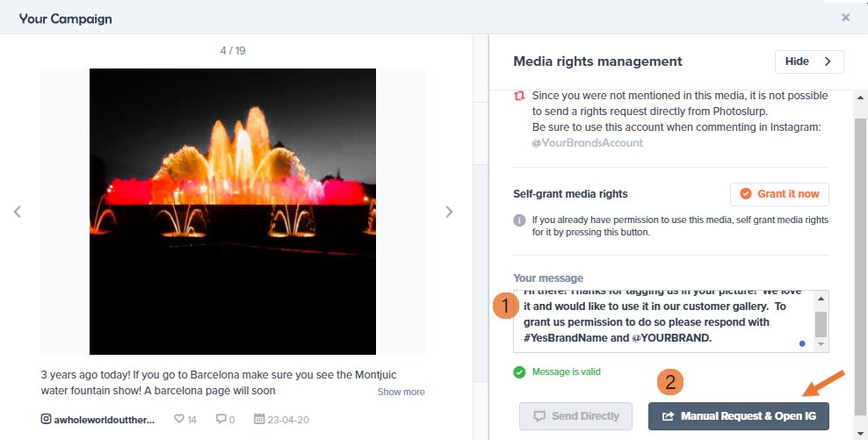Click the comments bubble icon under the photo
Viewport: 868px width, 440px height.
click(221, 420)
